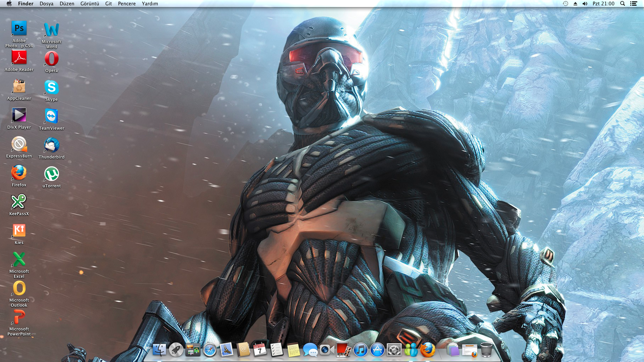Viewport: 644px width, 362px height.
Task: Launch Safari compass icon in Dock
Action: click(x=210, y=350)
